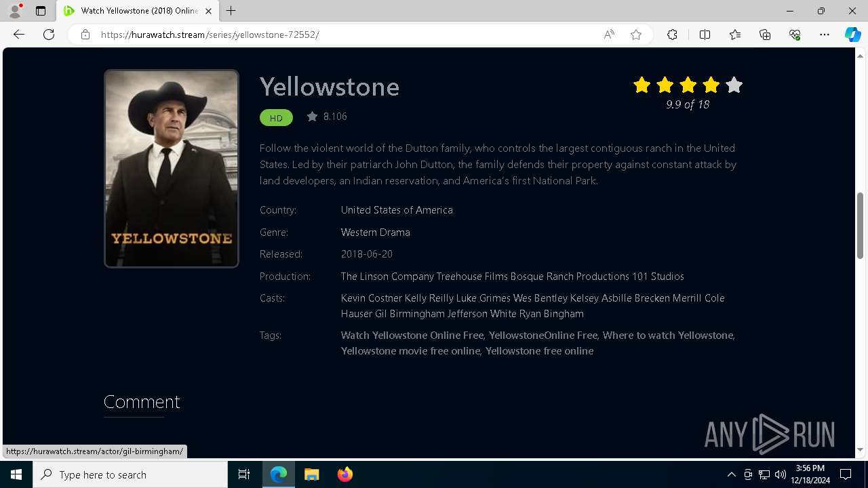Image resolution: width=868 pixels, height=488 pixels.
Task: Open the Wes Bentley cast link
Action: coord(540,298)
